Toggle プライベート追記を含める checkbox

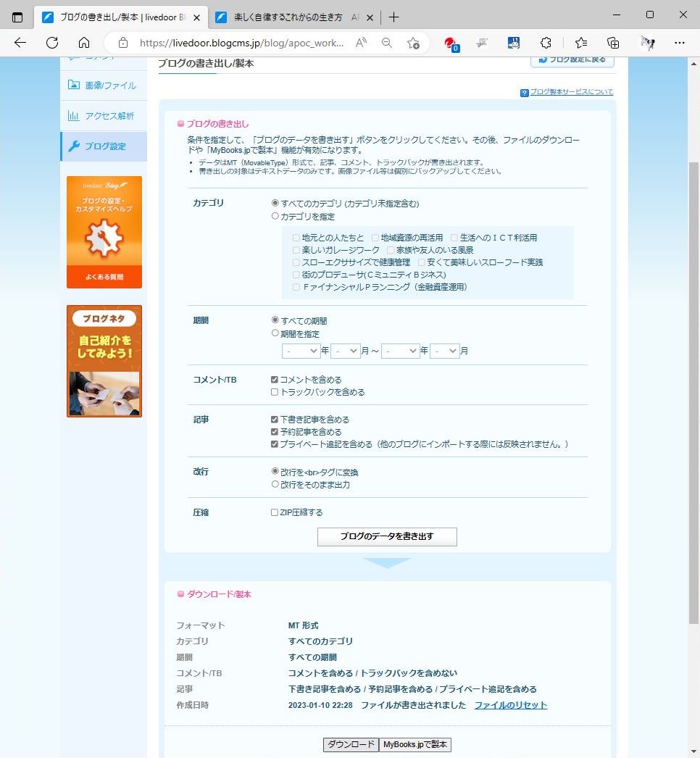(274, 443)
